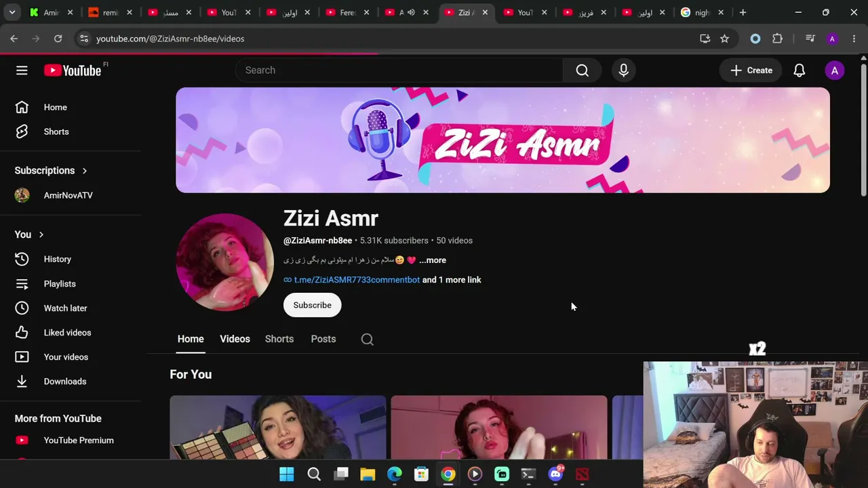Switch to the channel Posts tab
Image resolution: width=868 pixels, height=488 pixels.
coord(323,339)
